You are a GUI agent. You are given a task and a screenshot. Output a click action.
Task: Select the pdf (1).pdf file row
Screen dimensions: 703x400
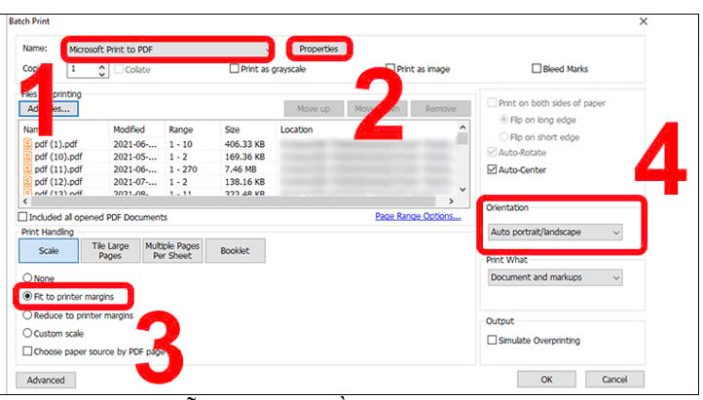click(x=239, y=144)
